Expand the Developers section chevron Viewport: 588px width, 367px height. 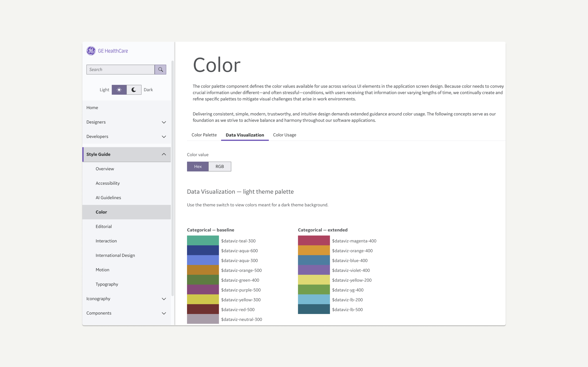pyautogui.click(x=164, y=136)
